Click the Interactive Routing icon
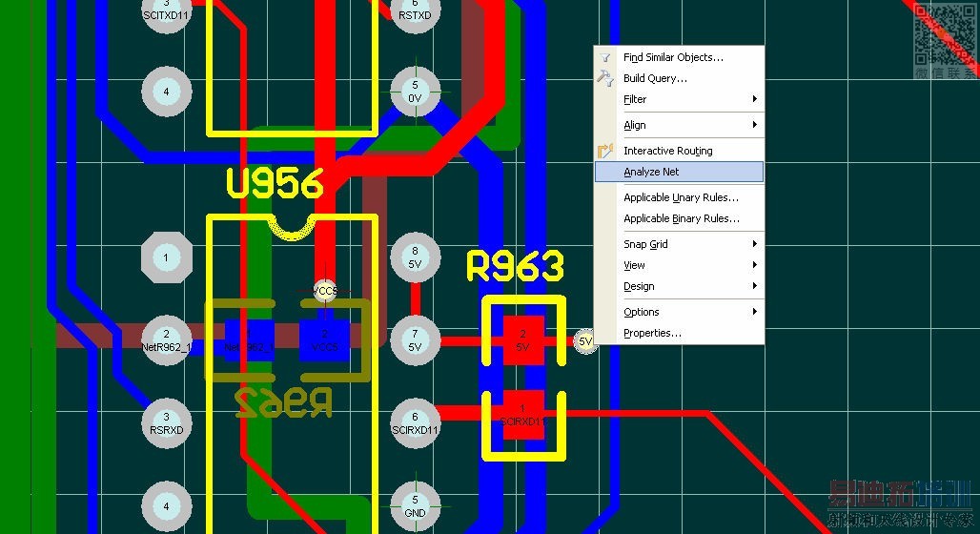Viewport: 980px width, 534px height. click(605, 151)
